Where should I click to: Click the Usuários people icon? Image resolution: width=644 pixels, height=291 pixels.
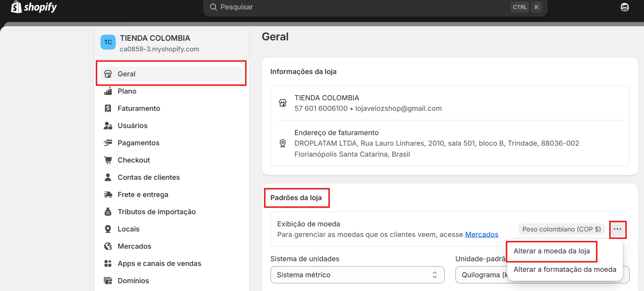[x=108, y=126]
